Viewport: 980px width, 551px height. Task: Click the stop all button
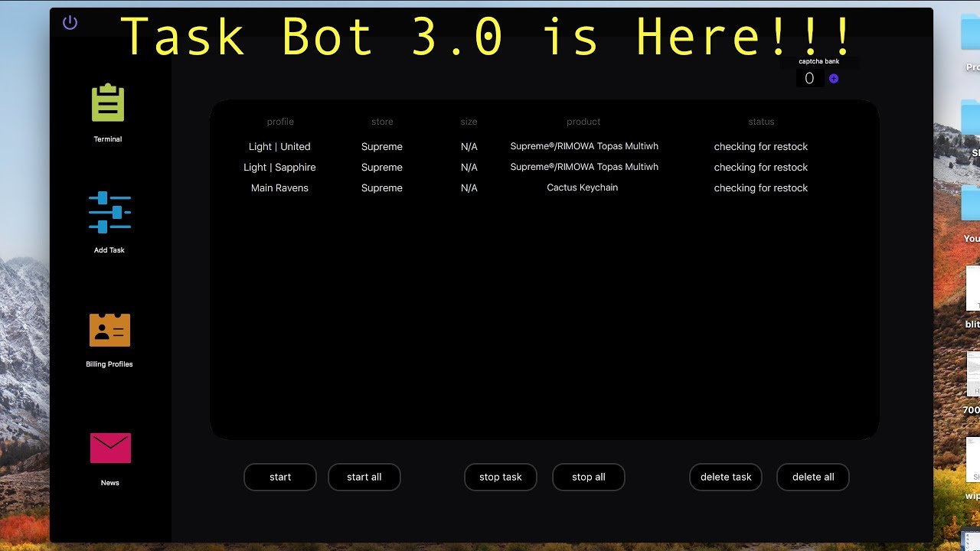589,477
